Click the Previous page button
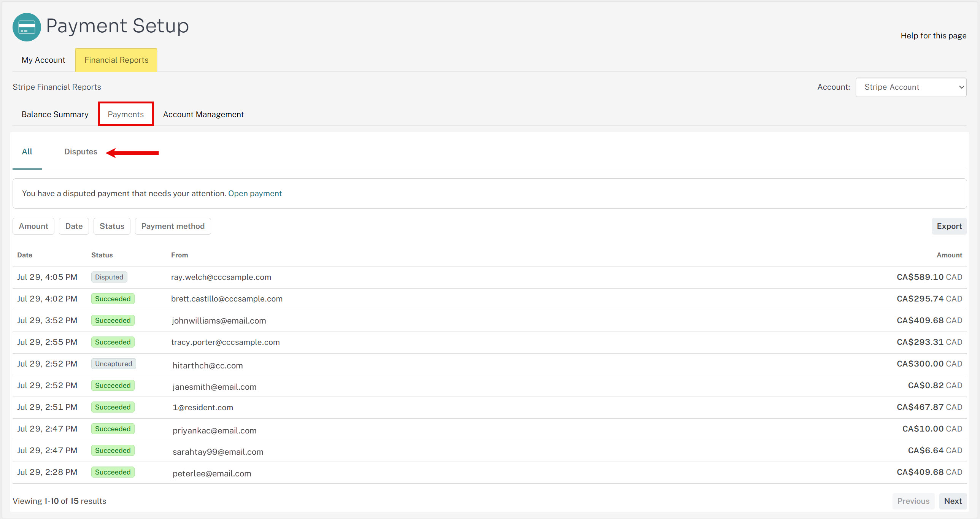The image size is (980, 519). point(913,501)
